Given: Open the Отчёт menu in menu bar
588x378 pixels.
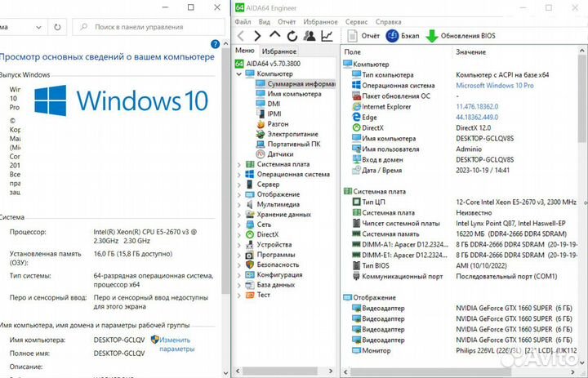Looking at the screenshot, I should pos(287,22).
